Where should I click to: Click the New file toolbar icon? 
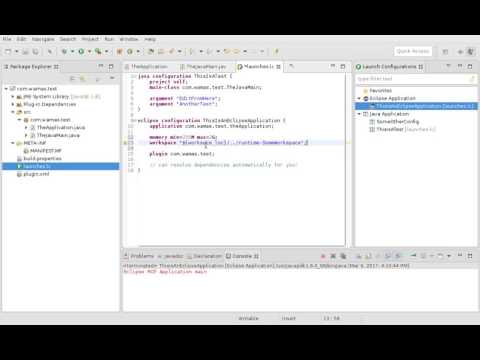[x=8, y=52]
